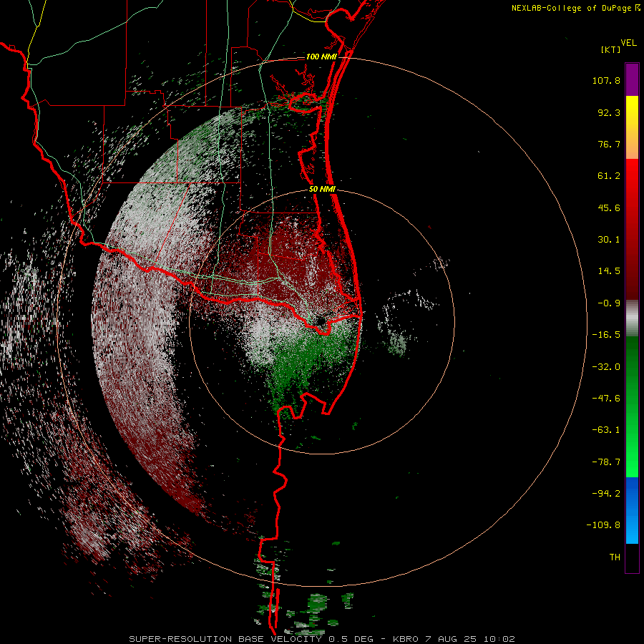Click the 45.6 velocity scale value

point(609,208)
